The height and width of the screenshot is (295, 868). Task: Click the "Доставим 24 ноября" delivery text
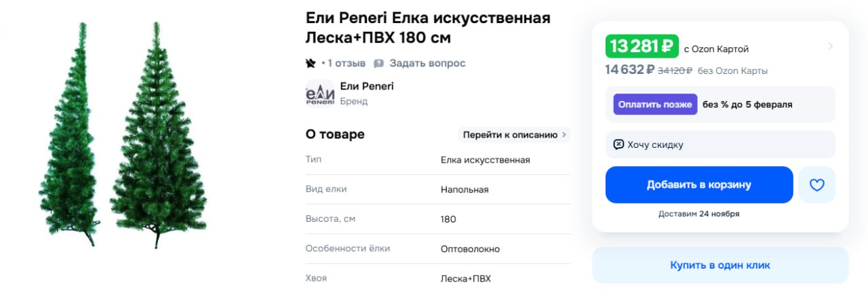pyautogui.click(x=698, y=214)
